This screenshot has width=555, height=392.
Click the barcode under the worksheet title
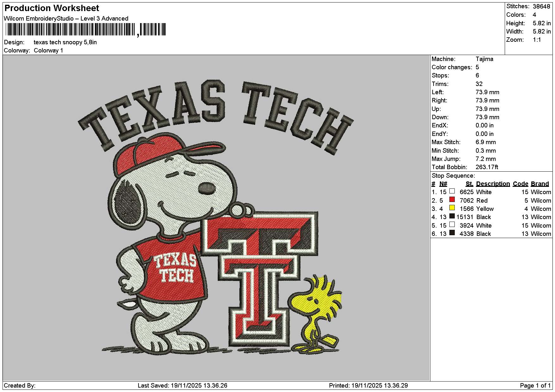[85, 30]
